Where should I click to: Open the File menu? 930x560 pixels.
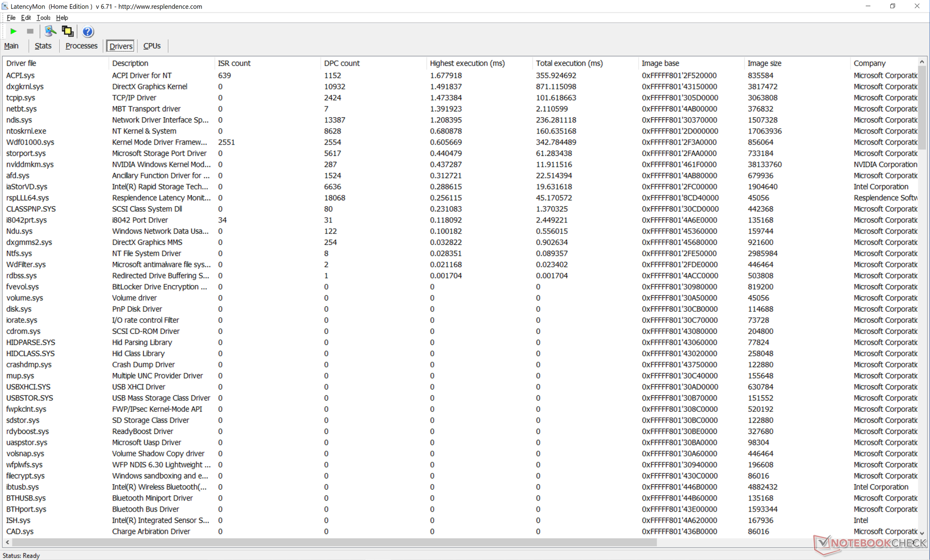click(11, 17)
